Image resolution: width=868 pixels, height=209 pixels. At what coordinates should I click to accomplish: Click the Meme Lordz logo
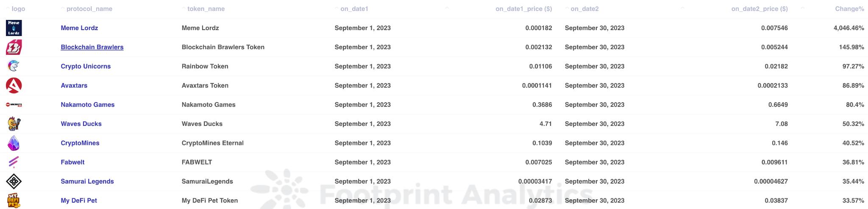point(14,28)
